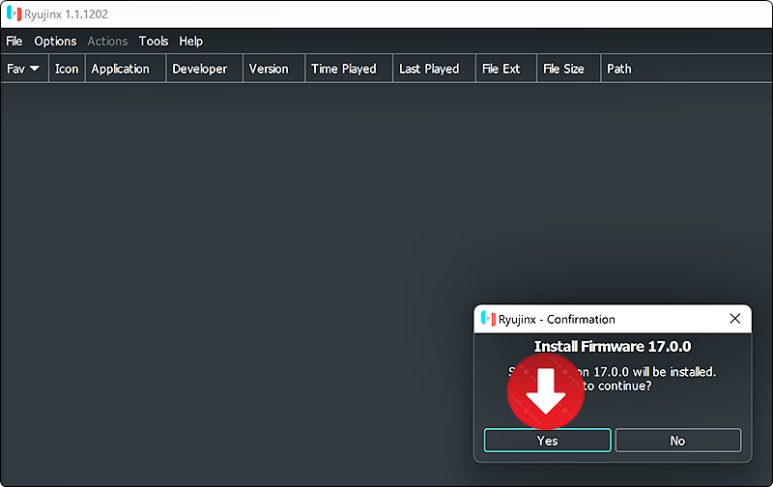Open the Help menu
Viewport: 773px width, 487px height.
pyautogui.click(x=191, y=41)
